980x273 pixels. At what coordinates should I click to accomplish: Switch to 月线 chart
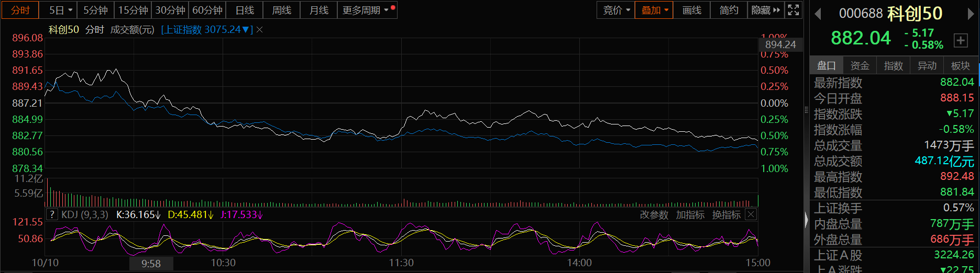pyautogui.click(x=319, y=10)
